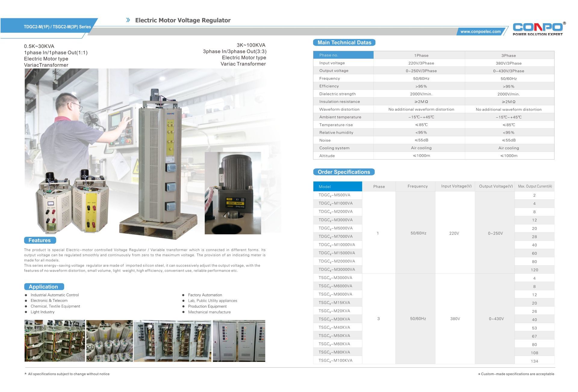Click the Noise row label
Screen dimensions: 578x392
point(325,140)
